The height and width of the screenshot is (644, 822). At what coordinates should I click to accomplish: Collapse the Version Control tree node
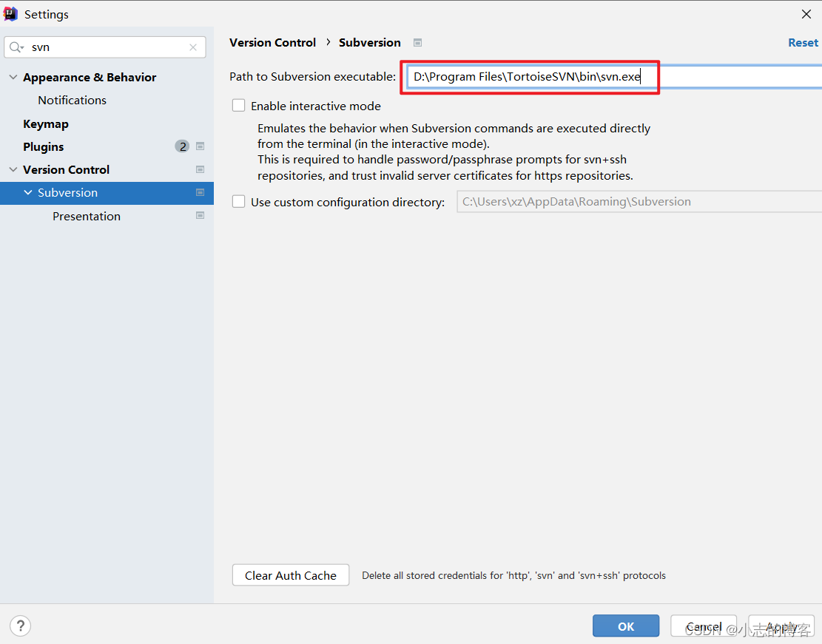[x=13, y=169]
